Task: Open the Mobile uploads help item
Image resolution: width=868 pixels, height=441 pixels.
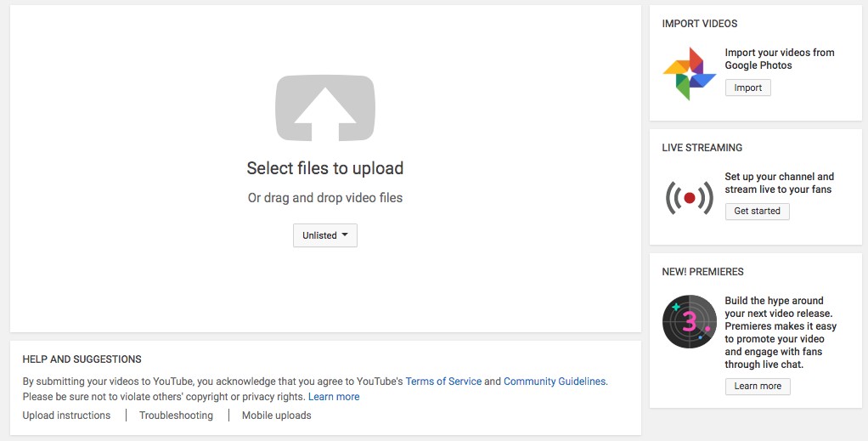Action: pyautogui.click(x=276, y=416)
